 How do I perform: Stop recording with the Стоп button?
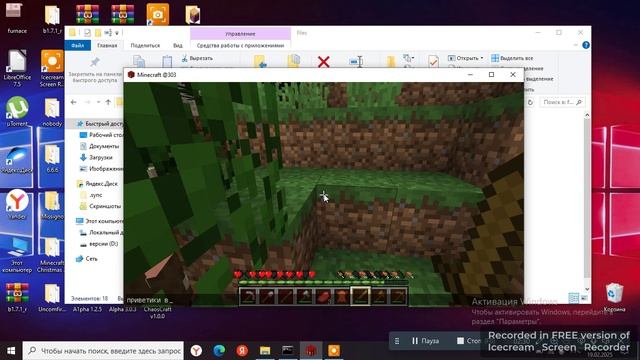tap(469, 340)
